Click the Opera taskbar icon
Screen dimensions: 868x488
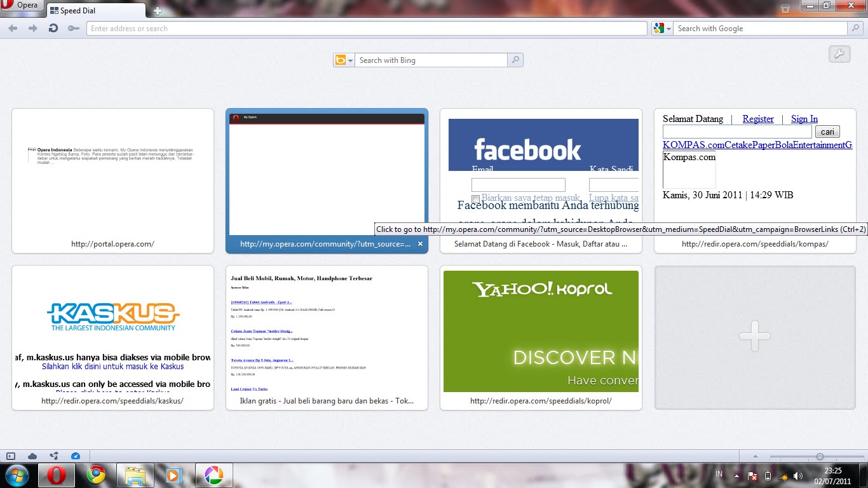click(x=57, y=475)
